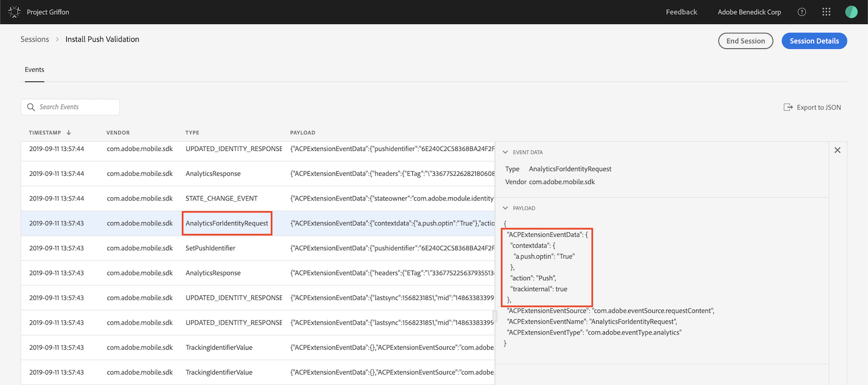Click the timestamp of the STATE_CHANGE_EVENT row
This screenshot has width=868, height=385.
pos(57,199)
